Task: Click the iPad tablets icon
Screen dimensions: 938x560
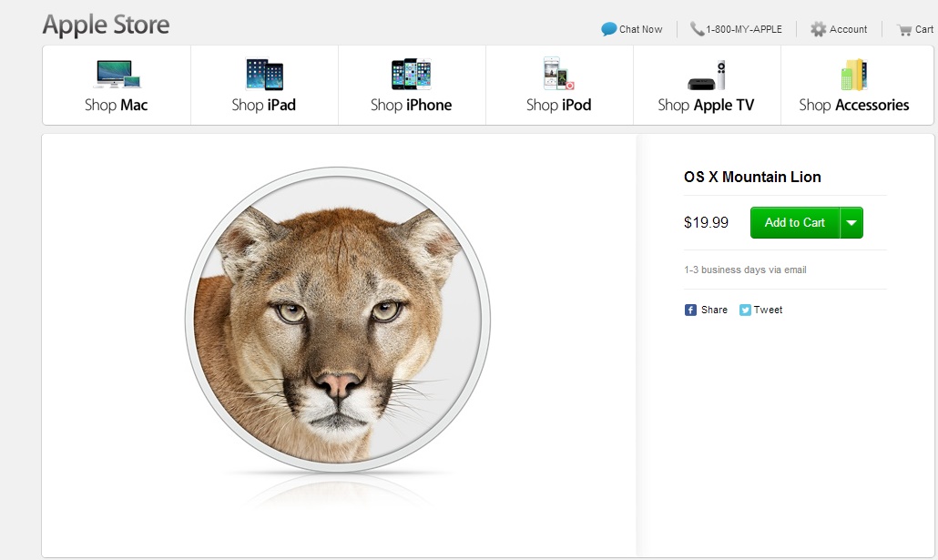Action: (264, 74)
